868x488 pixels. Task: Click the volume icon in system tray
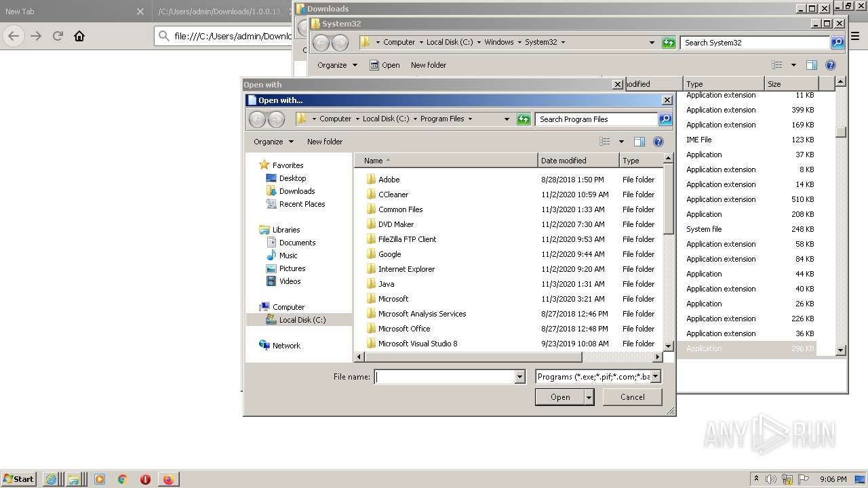click(x=771, y=479)
